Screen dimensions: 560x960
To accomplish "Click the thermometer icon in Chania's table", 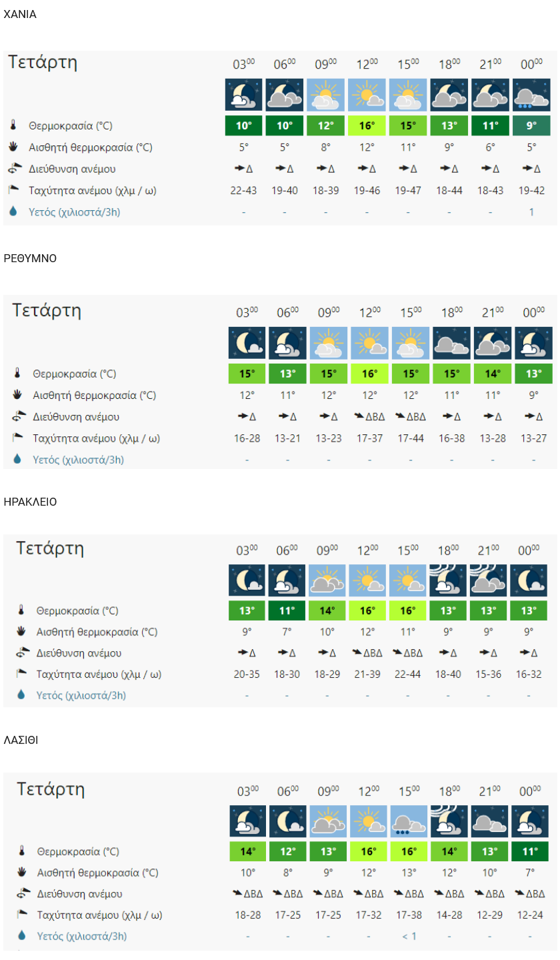I will pos(13,125).
